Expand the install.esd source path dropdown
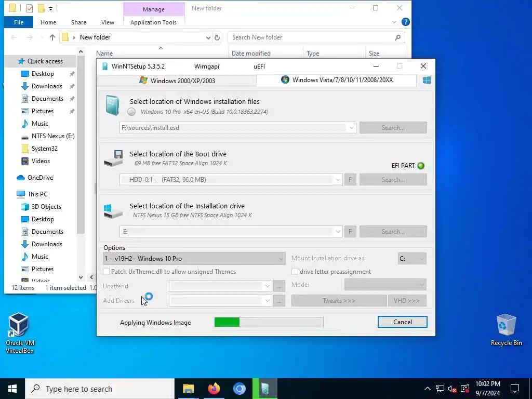 [351, 128]
